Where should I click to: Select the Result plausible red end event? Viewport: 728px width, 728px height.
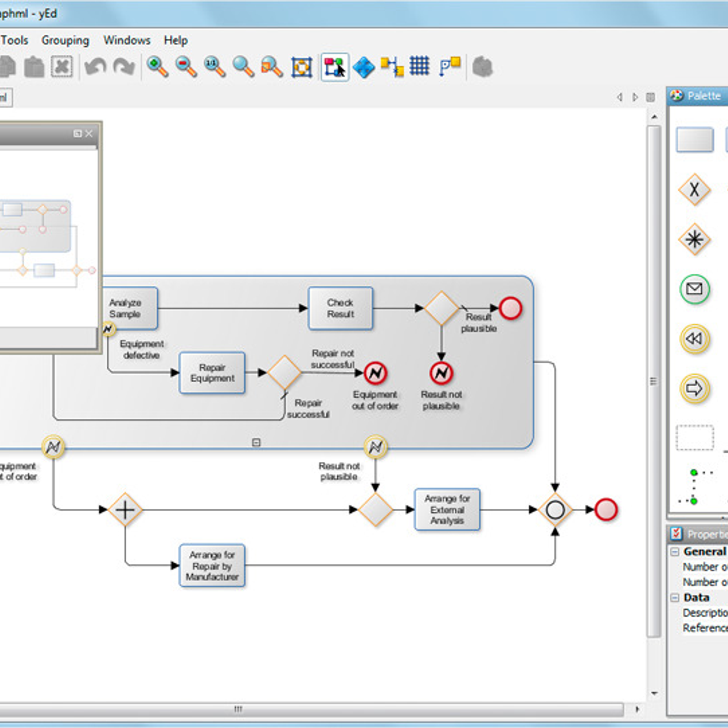point(511,308)
